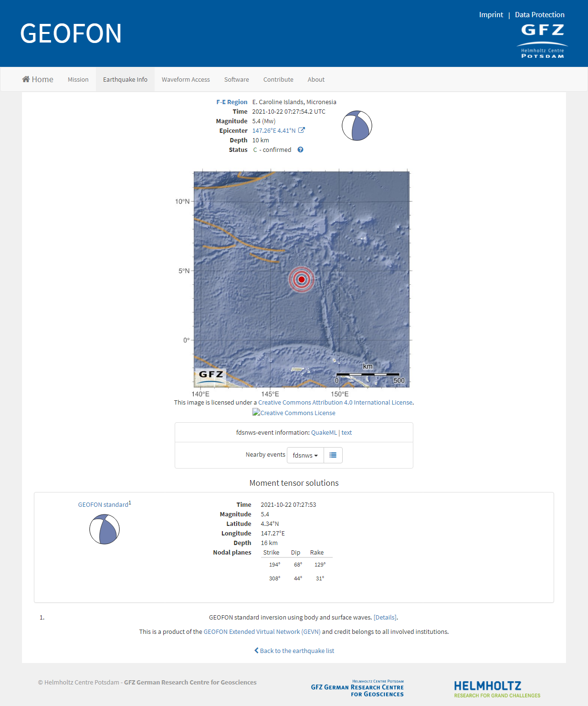Open the QuakeML event information link
This screenshot has height=706, width=588.
click(x=324, y=432)
